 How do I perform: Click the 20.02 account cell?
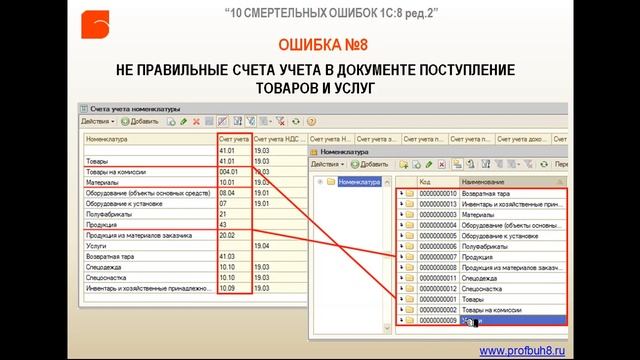[x=235, y=236]
